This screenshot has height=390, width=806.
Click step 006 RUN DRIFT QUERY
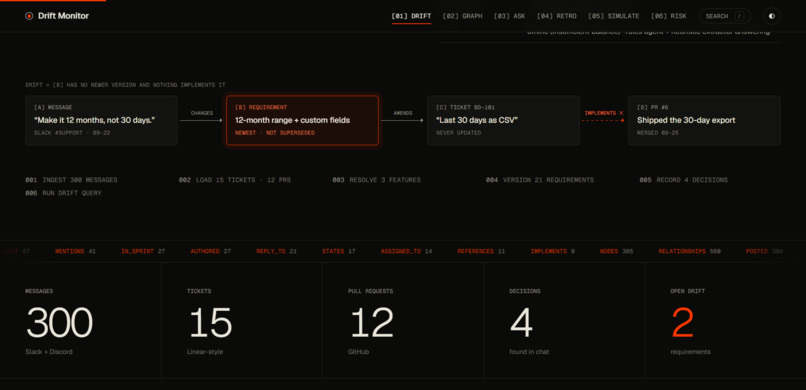[x=63, y=193]
